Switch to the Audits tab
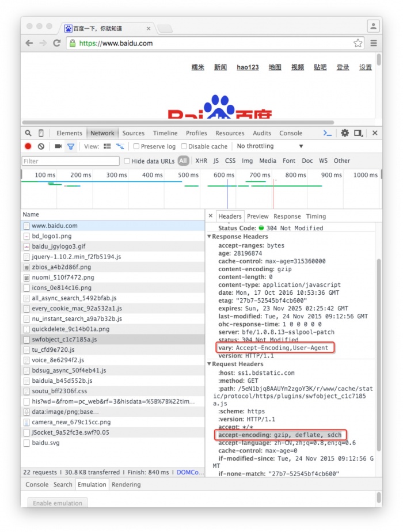Screen dimensions: 403x532 pyautogui.click(x=261, y=134)
